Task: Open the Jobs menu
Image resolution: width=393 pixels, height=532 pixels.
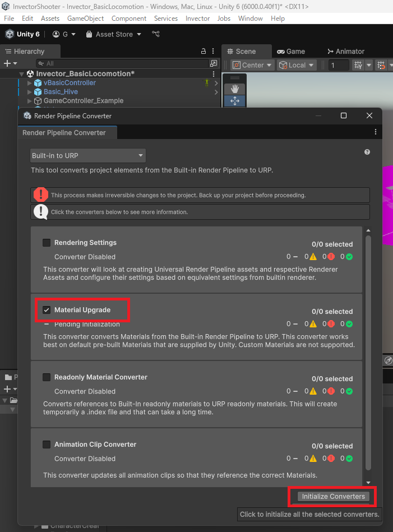Action: pos(224,18)
